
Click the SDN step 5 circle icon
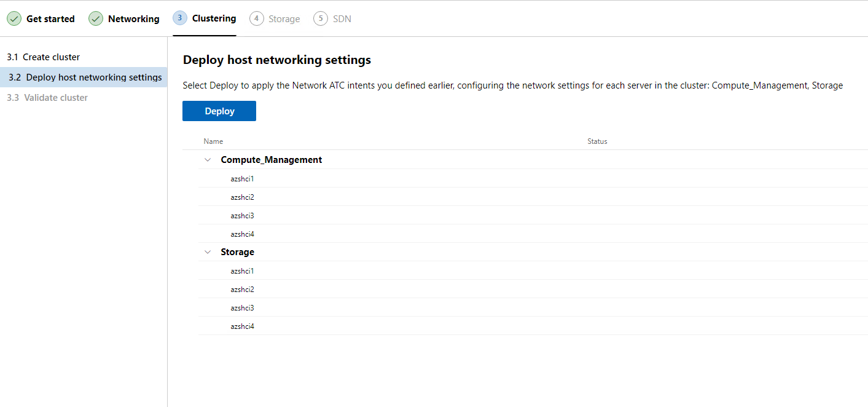click(321, 19)
